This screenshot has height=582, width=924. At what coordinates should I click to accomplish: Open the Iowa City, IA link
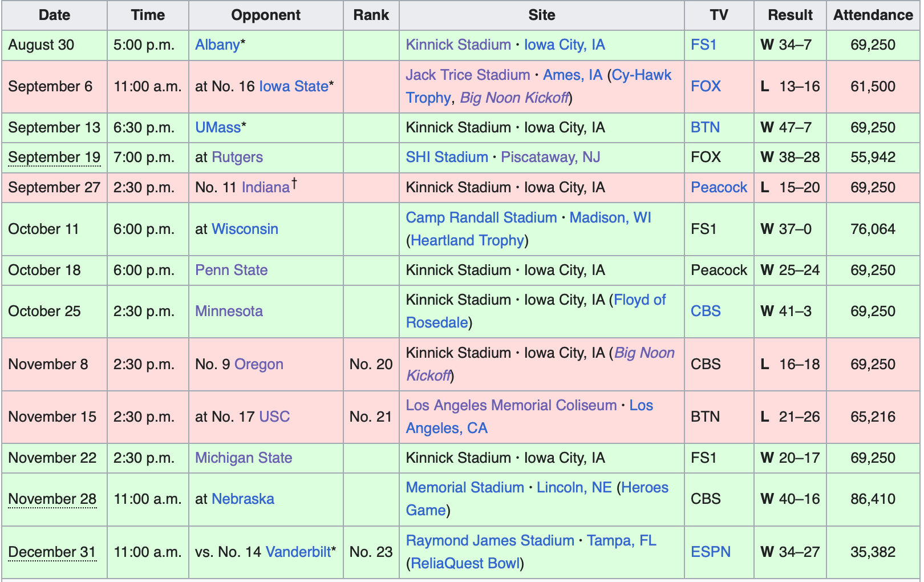pos(564,45)
